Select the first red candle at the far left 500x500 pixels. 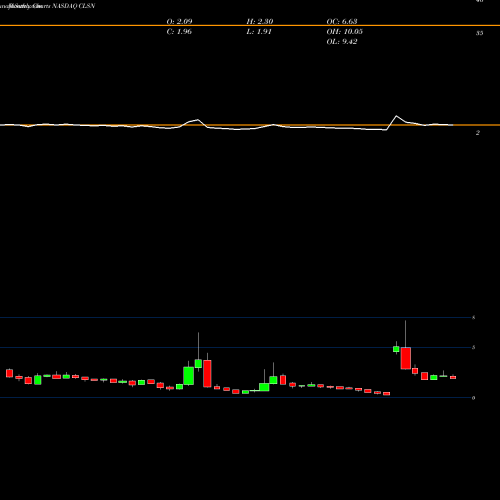point(9,373)
